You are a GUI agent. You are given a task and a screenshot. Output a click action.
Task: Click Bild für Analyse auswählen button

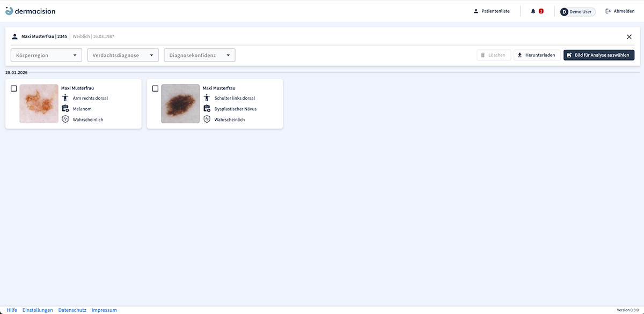pos(599,55)
